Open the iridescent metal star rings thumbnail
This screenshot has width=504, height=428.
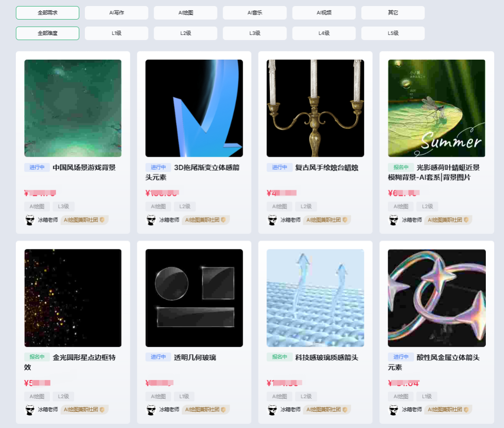tap(436, 298)
